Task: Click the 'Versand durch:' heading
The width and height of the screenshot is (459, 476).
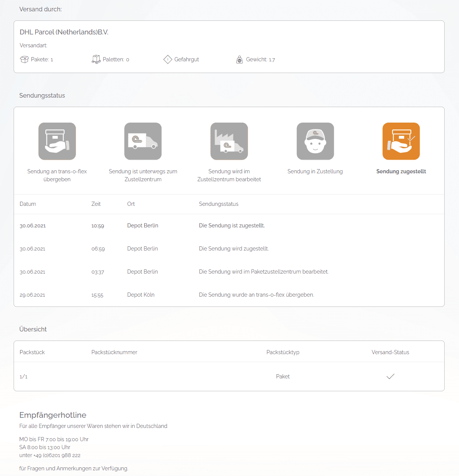Action: (x=40, y=9)
